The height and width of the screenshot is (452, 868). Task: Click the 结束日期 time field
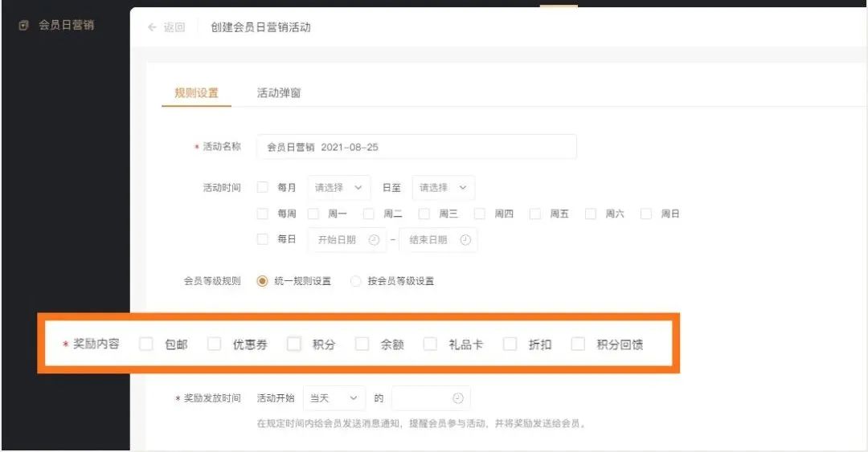(438, 239)
